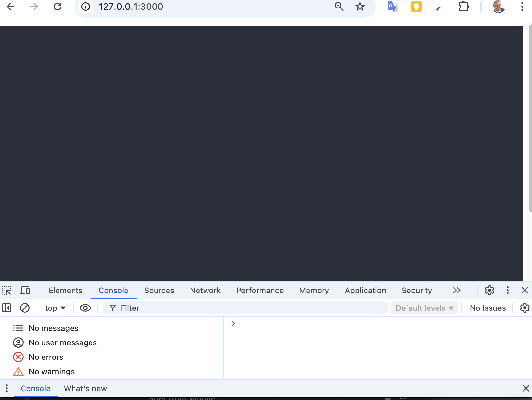Viewport: 532px width, 400px height.
Task: Switch to the Elements tab
Action: pos(66,291)
